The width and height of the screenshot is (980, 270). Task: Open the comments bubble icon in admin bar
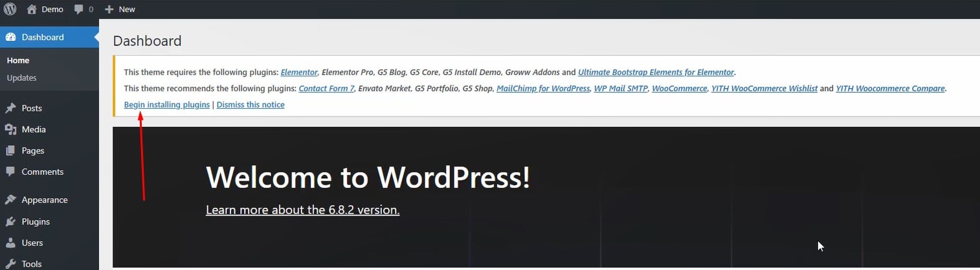(x=78, y=10)
